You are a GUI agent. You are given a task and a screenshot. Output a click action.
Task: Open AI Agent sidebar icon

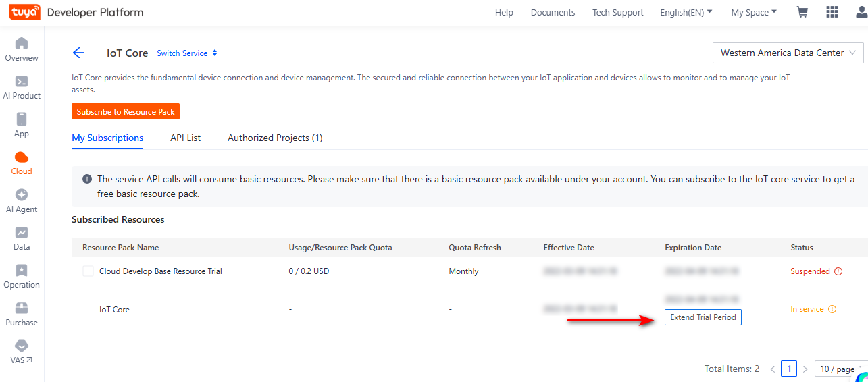(x=22, y=195)
